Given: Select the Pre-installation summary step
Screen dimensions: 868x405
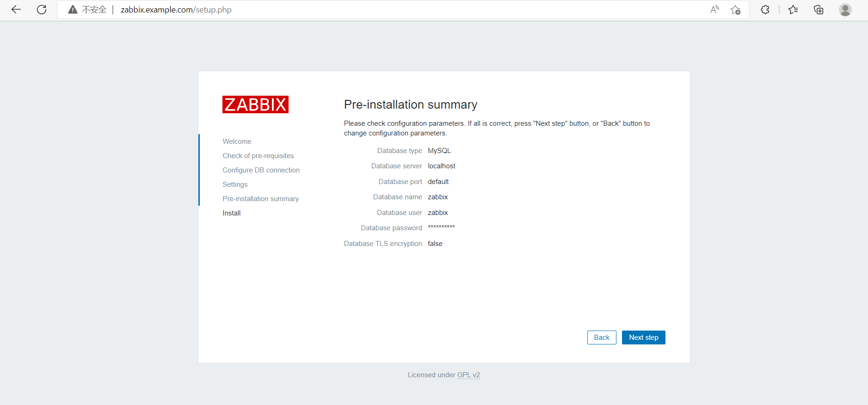Looking at the screenshot, I should [x=260, y=199].
